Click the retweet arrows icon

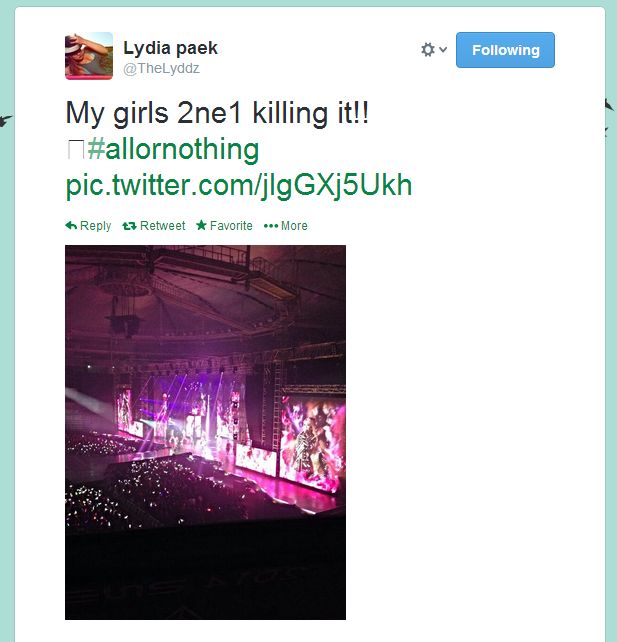tap(129, 226)
